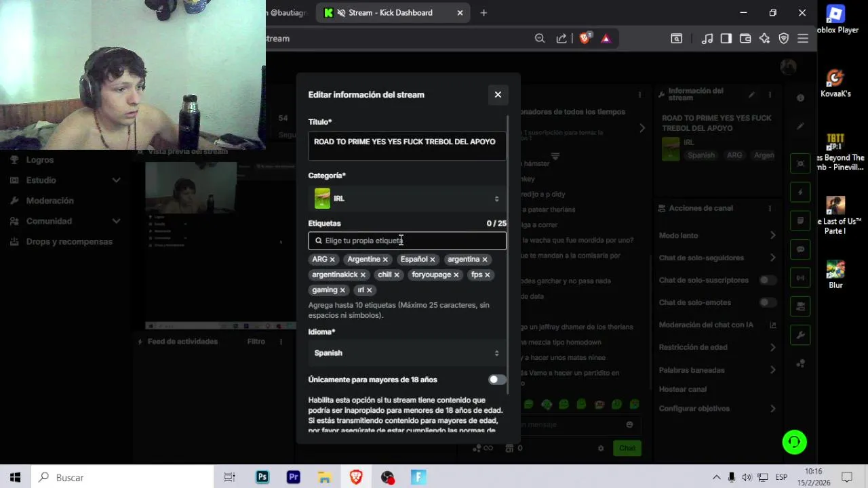Close the Editar información del stream dialog

click(498, 95)
